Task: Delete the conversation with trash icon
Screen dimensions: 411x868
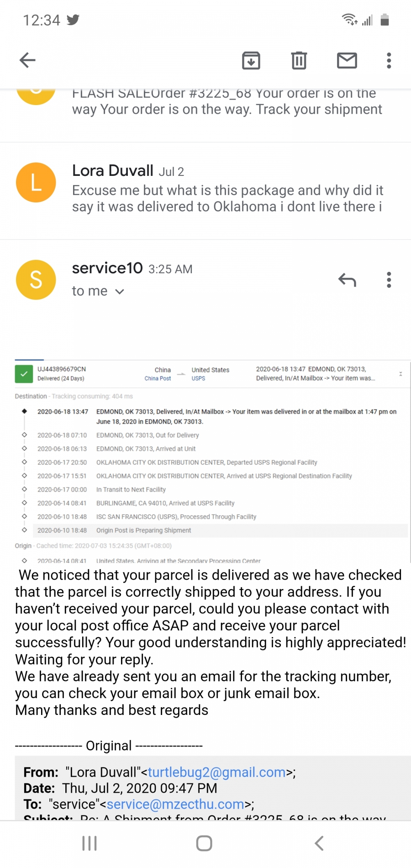Action: click(299, 60)
